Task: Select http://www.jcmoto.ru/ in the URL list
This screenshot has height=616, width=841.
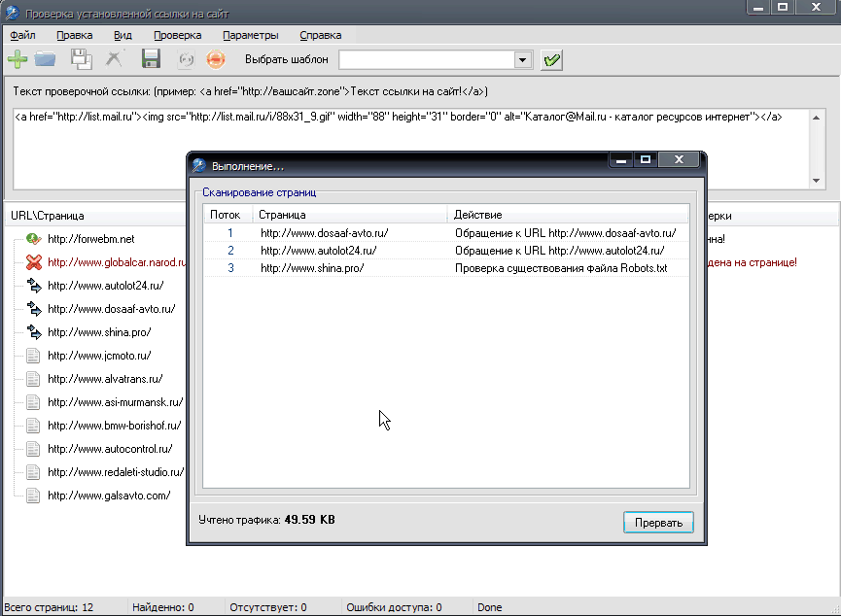Action: (x=99, y=356)
